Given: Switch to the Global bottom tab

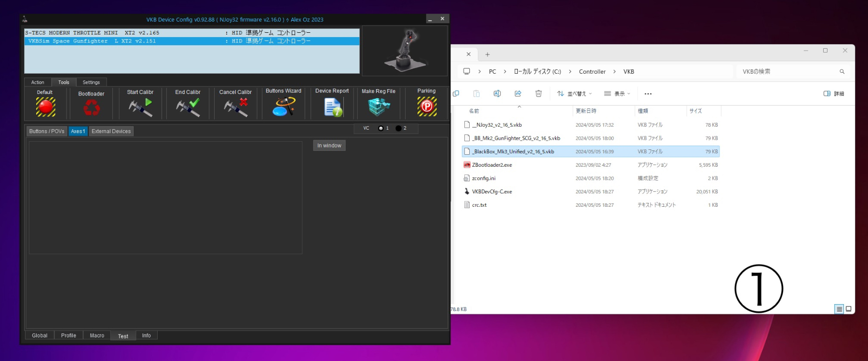Looking at the screenshot, I should [40, 335].
